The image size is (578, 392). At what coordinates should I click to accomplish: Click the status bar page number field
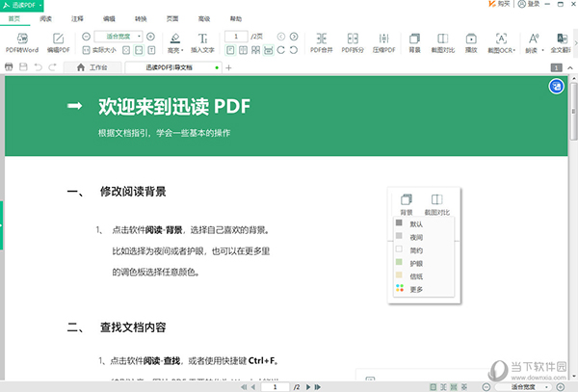pos(275,387)
